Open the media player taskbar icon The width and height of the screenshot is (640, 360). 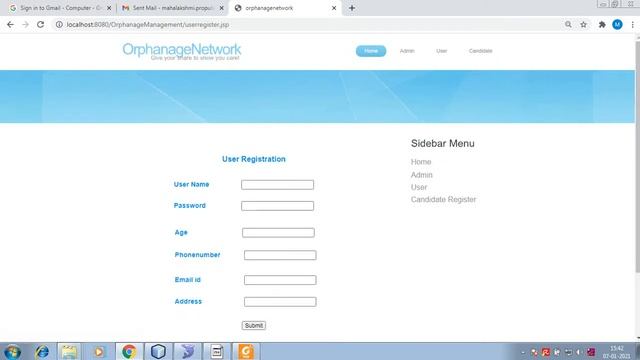tap(98, 351)
